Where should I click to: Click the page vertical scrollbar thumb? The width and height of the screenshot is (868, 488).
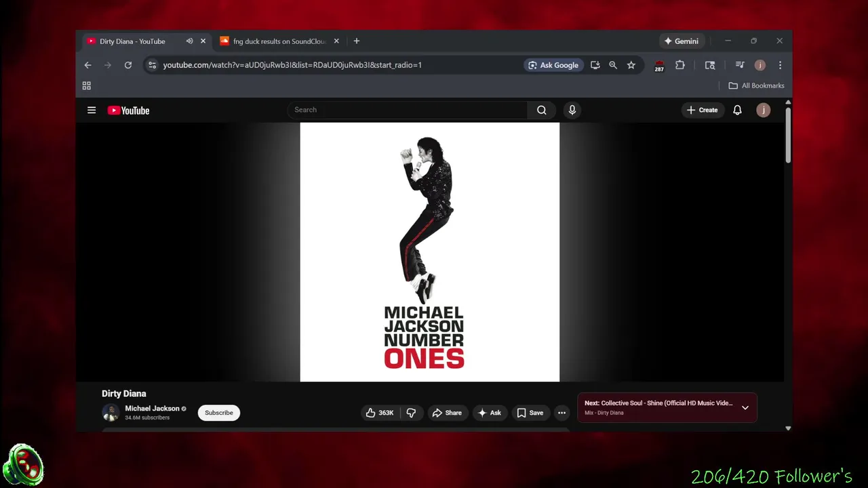coord(788,135)
